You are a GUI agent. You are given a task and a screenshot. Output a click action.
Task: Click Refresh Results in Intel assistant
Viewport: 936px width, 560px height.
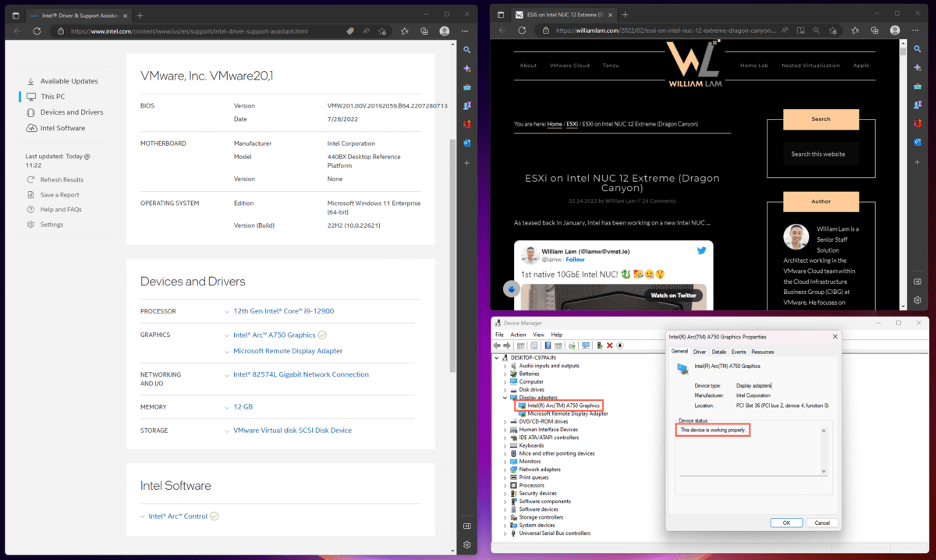(56, 179)
